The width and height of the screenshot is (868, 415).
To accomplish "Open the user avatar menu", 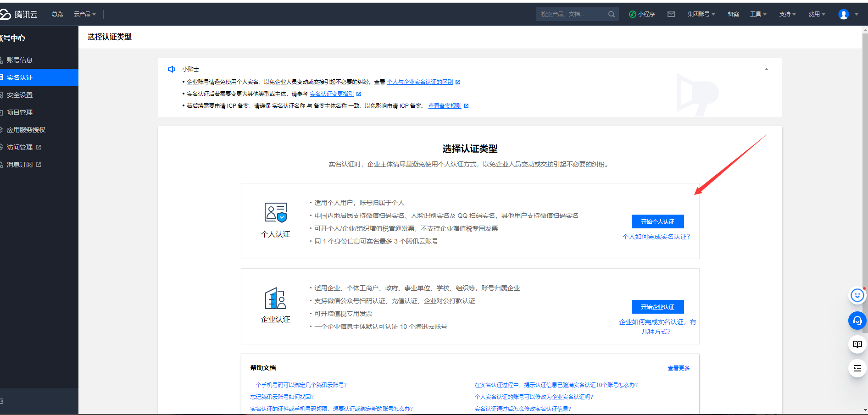I will 843,14.
